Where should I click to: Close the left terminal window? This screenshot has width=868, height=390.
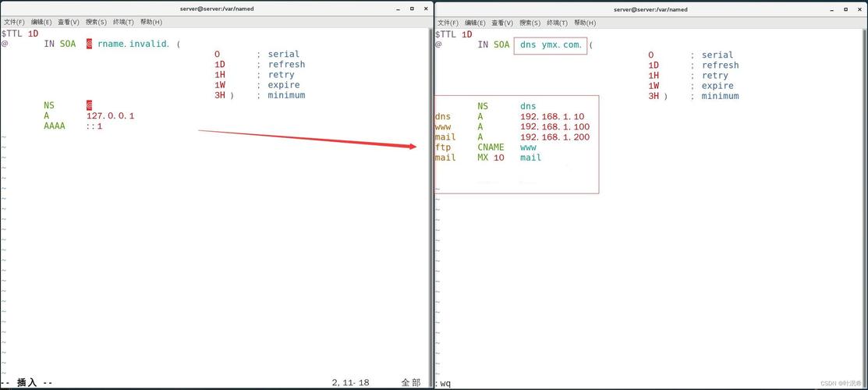(x=425, y=9)
